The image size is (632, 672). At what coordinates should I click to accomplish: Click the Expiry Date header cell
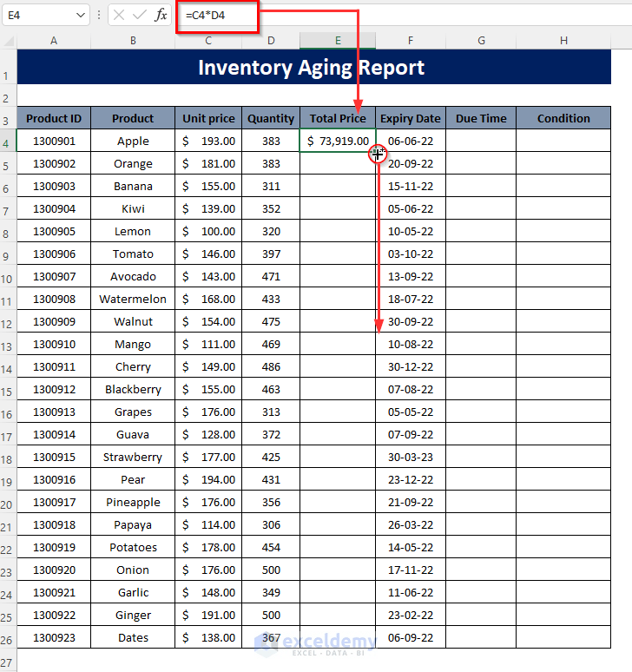click(411, 118)
